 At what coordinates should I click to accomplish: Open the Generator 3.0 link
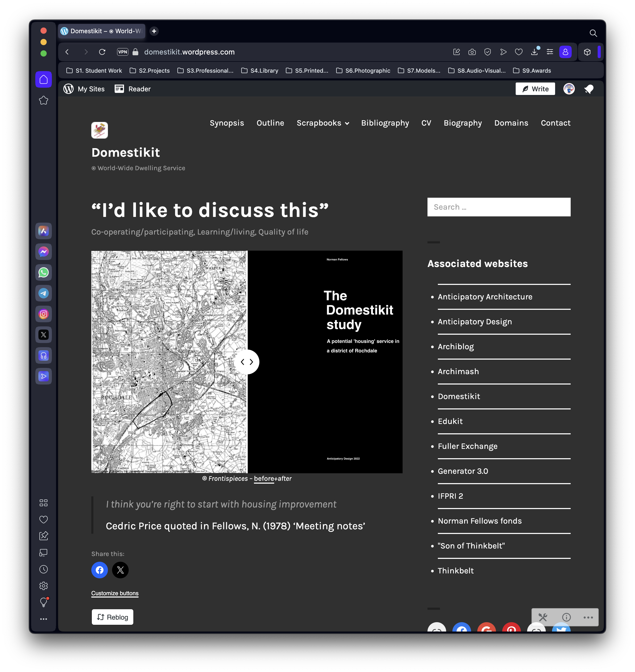pos(463,471)
